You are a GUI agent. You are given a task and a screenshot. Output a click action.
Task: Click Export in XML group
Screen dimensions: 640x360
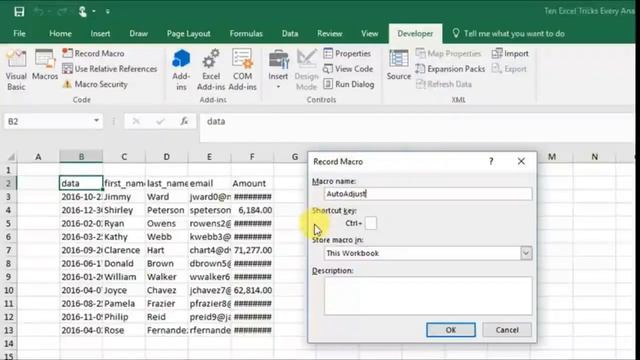point(509,69)
